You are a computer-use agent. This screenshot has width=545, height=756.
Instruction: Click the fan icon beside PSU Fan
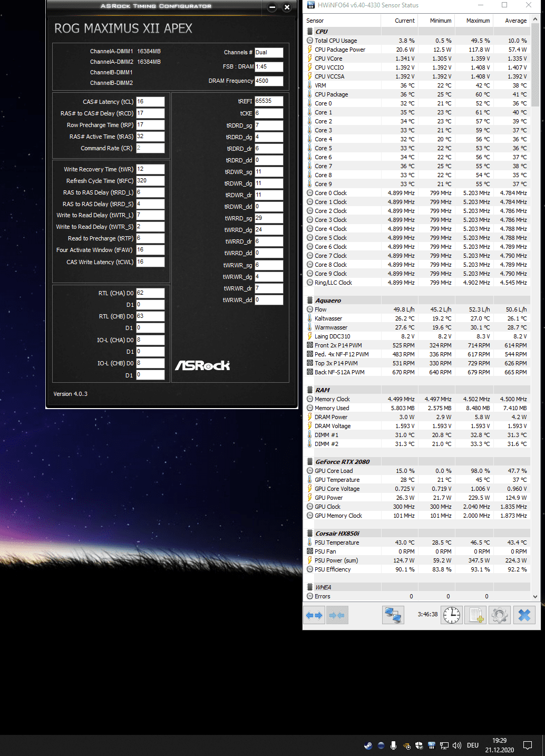coord(310,551)
